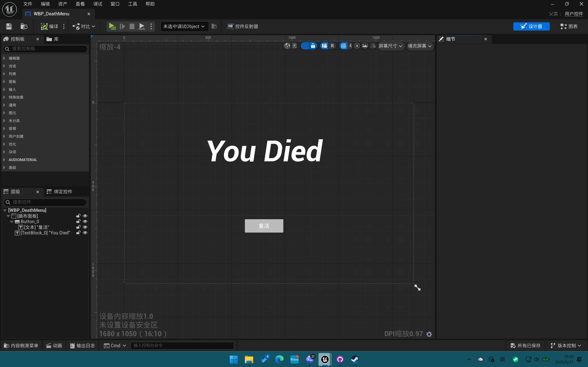Open the 资产 menu

[x=63, y=4]
